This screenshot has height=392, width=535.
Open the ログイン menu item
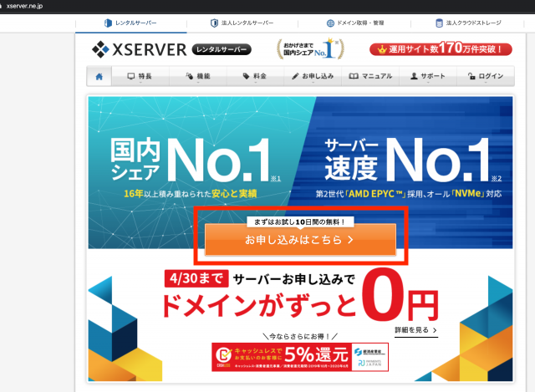486,76
